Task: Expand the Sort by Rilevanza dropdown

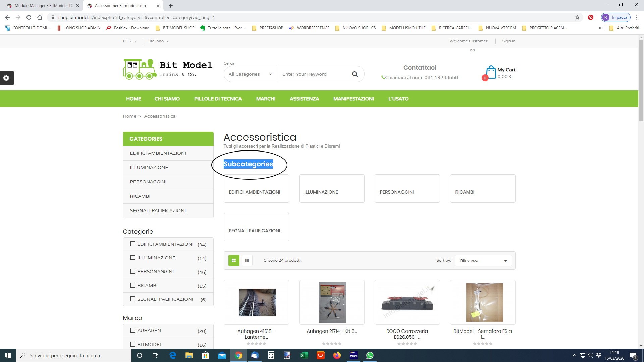Action: (x=483, y=261)
